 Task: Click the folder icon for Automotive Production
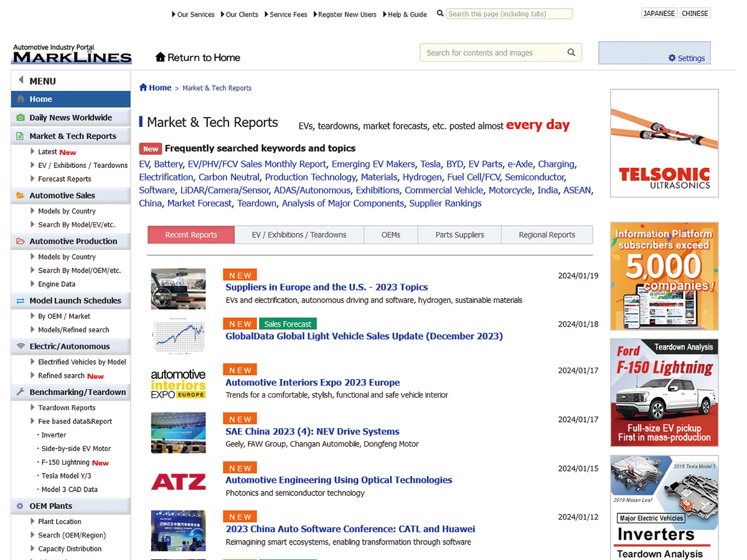pyautogui.click(x=21, y=241)
